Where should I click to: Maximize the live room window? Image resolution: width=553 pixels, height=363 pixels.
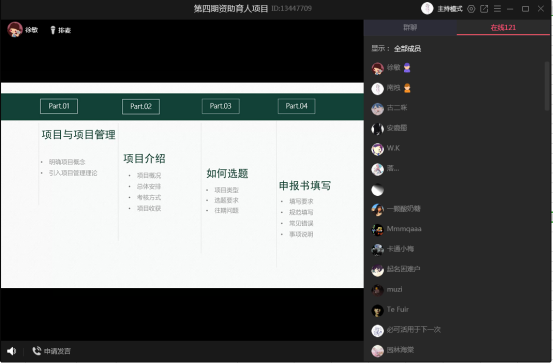(525, 9)
